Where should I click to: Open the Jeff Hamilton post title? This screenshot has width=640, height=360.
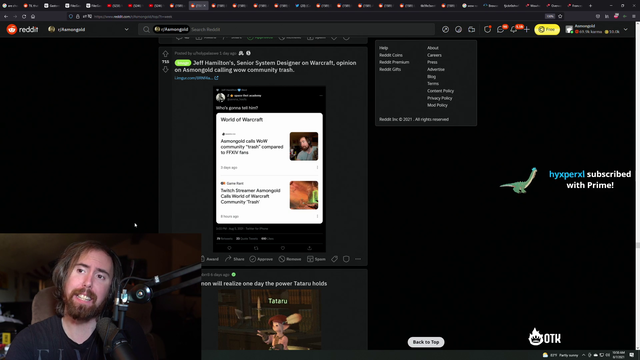(x=265, y=66)
